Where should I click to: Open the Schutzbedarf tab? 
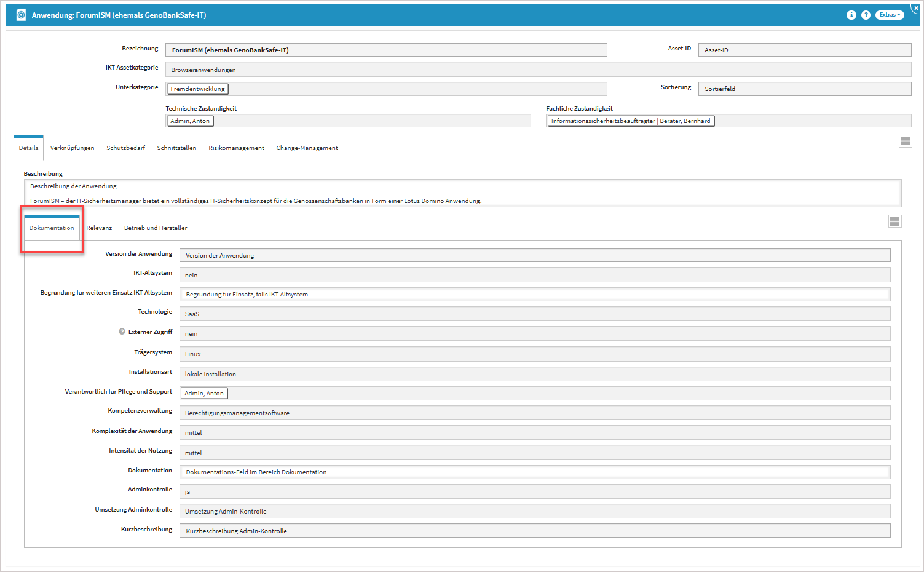pos(126,148)
